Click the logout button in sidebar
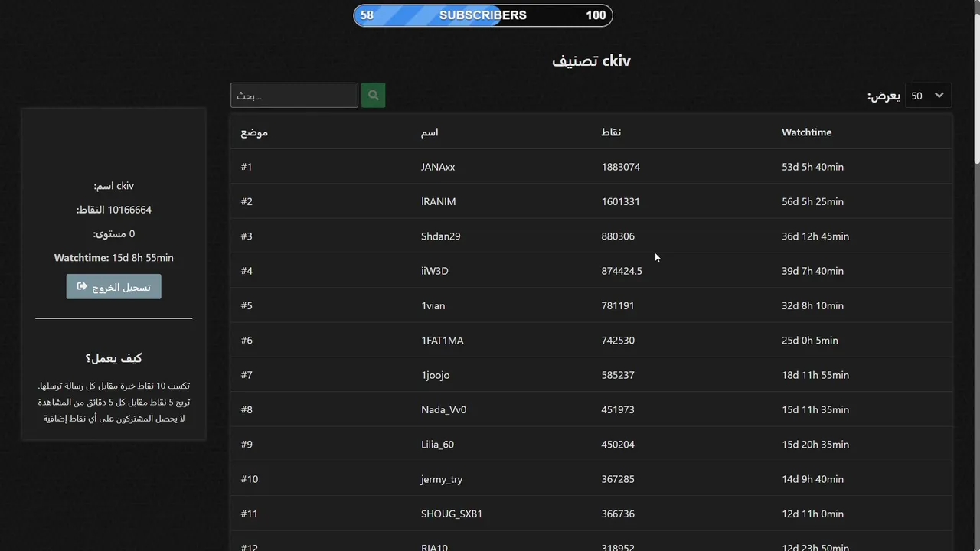 (x=113, y=287)
